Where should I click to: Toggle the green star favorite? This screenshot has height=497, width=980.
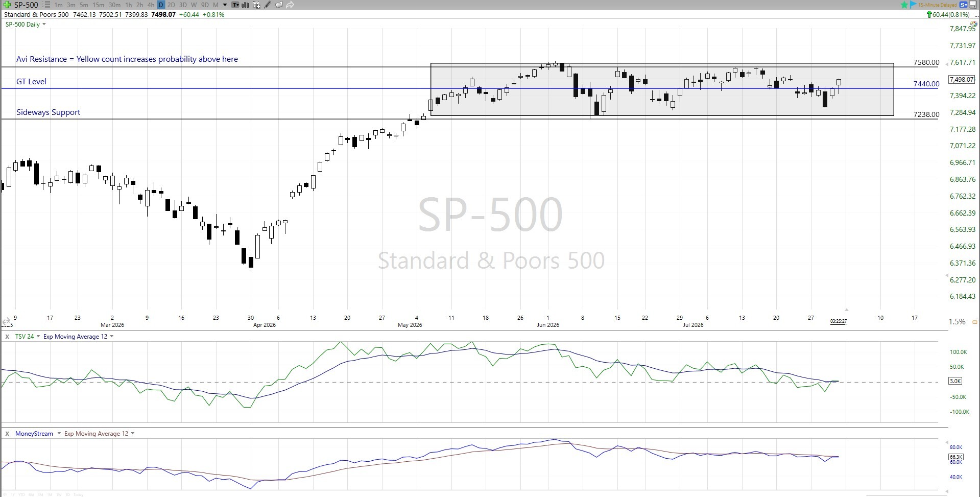pos(904,5)
